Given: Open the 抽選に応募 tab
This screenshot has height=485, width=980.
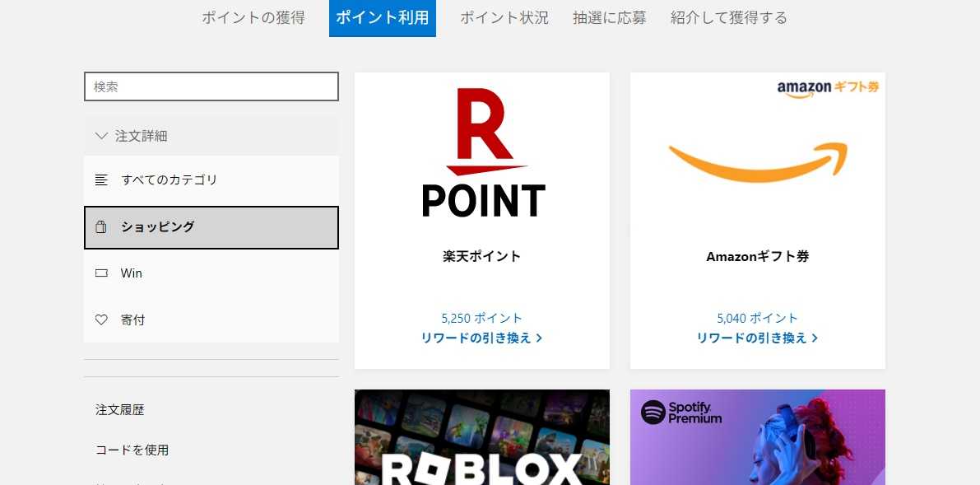Looking at the screenshot, I should click(610, 17).
